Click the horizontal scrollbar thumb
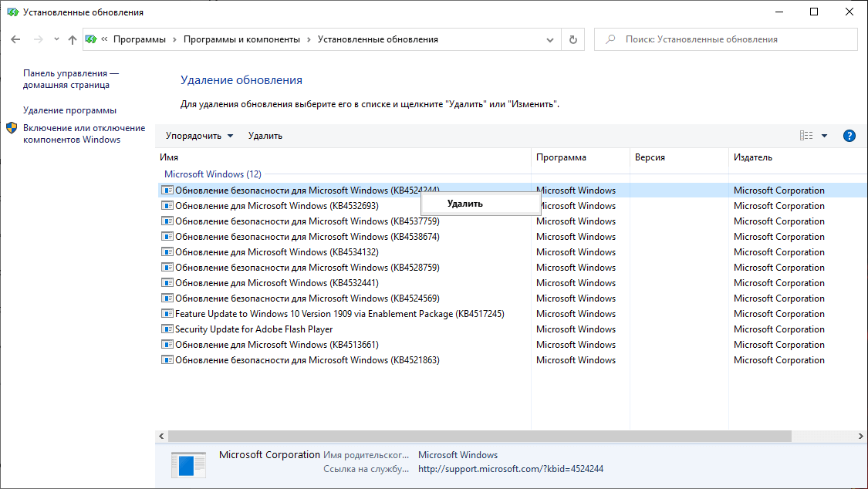Screen dimensions: 868x489 click(480, 437)
